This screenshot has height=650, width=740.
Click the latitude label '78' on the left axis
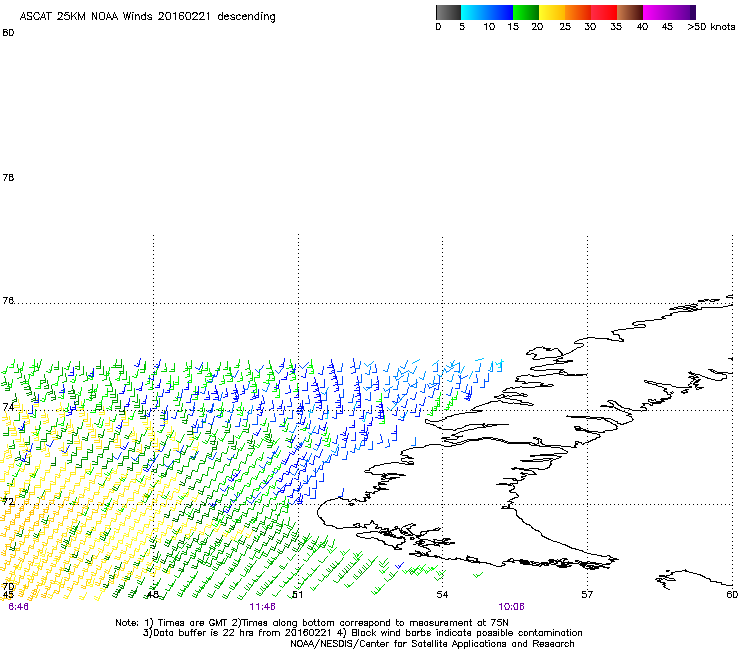coord(8,177)
